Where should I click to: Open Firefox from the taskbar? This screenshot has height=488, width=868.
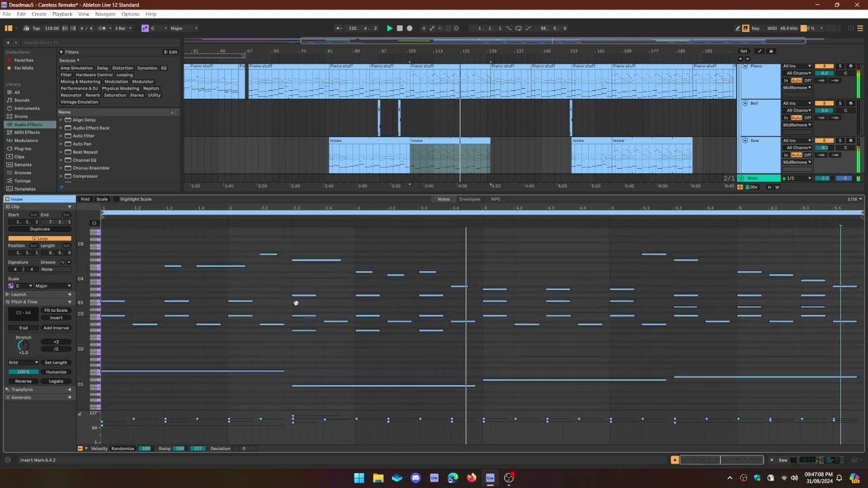471,478
